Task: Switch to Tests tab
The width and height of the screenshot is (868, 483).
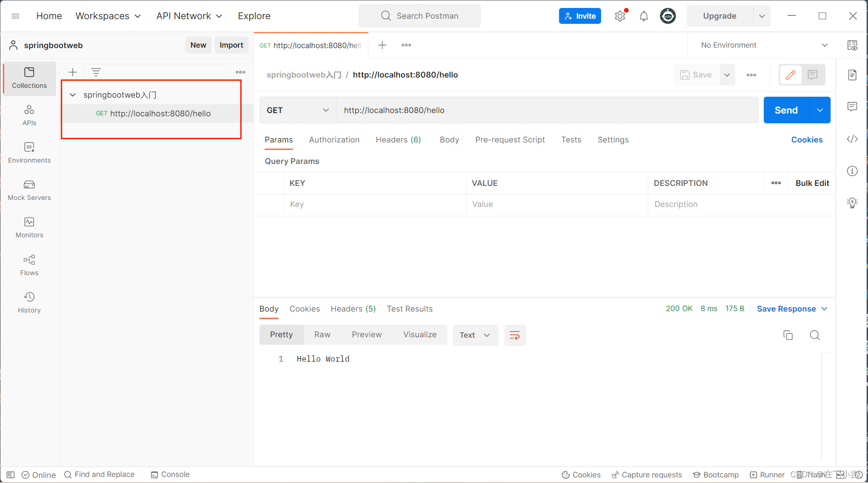Action: (571, 140)
